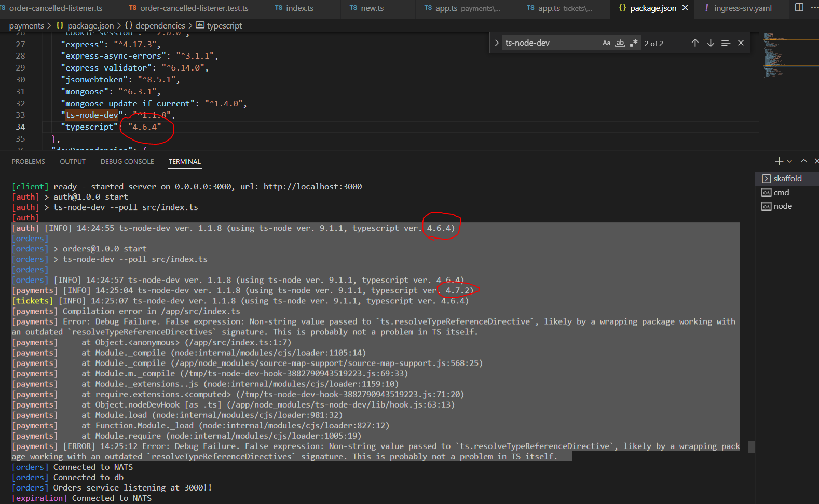Click "Orders service listening at 3000!!" line

112,487
